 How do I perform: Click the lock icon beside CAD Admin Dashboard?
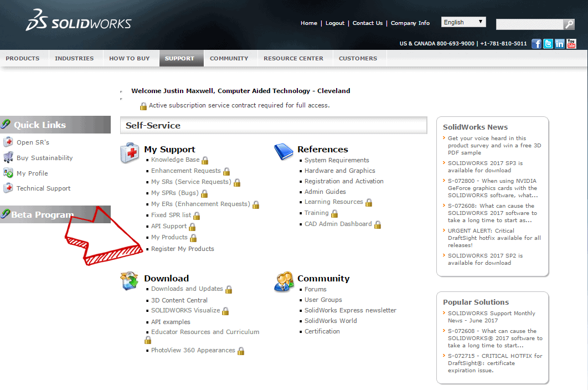click(378, 224)
